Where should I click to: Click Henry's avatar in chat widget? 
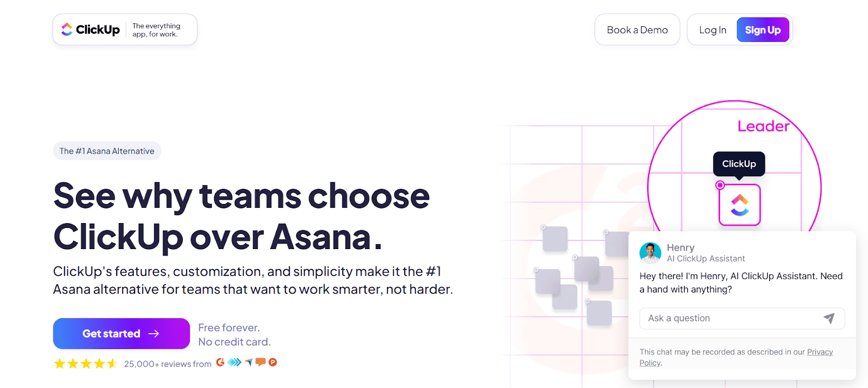(650, 253)
